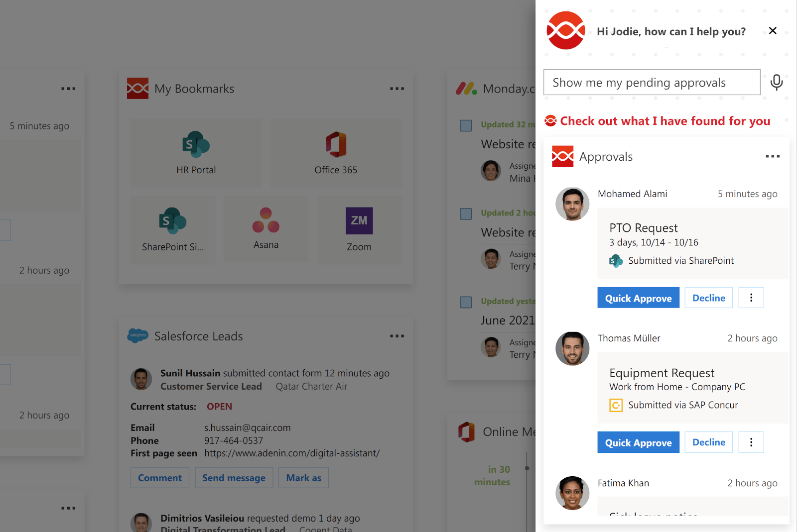Click the red adenin assistant logo

[565, 30]
